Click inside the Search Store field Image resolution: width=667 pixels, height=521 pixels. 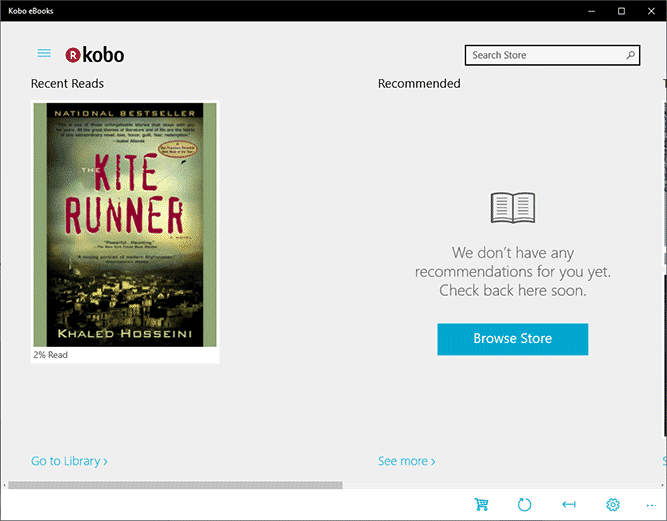click(x=545, y=55)
